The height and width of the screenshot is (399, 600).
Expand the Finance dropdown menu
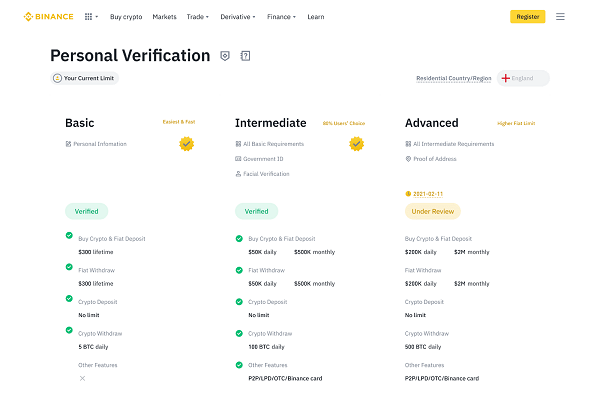(281, 17)
